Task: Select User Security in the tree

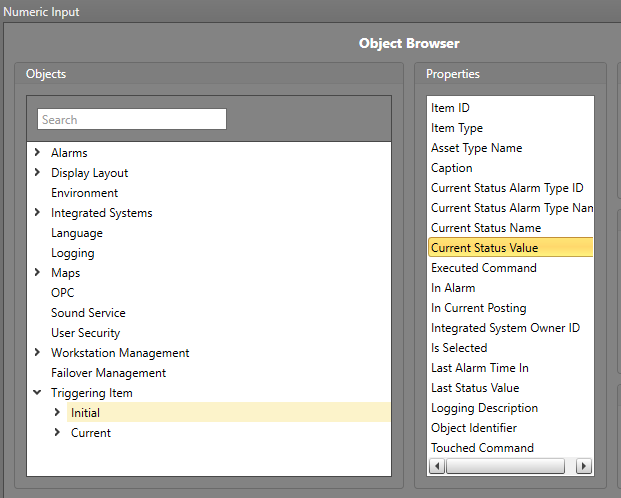Action: 85,333
